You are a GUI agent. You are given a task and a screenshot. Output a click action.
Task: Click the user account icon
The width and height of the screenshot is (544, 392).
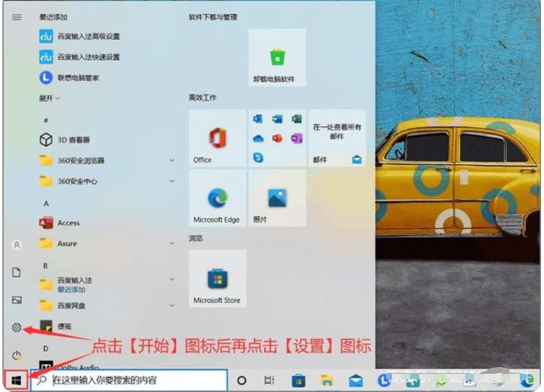[x=16, y=245]
